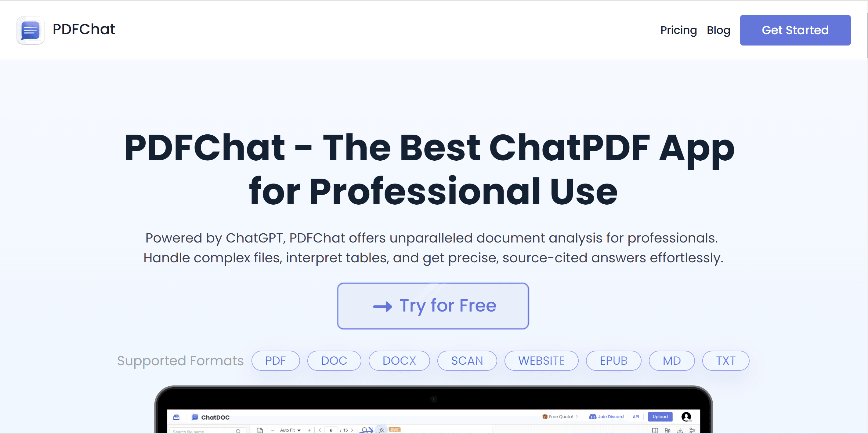Click the stacked-layers sidebar icon in preview
868x434 pixels.
click(176, 417)
